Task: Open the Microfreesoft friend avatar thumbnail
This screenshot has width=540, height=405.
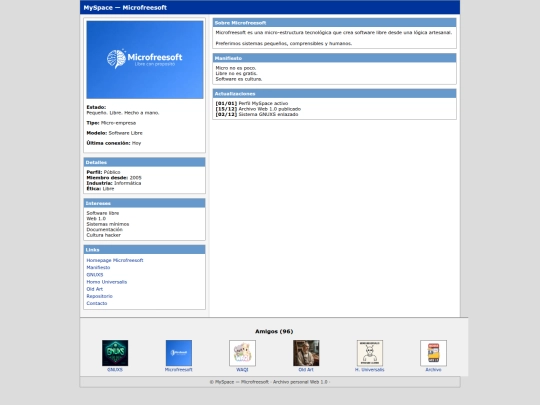Action: click(179, 353)
